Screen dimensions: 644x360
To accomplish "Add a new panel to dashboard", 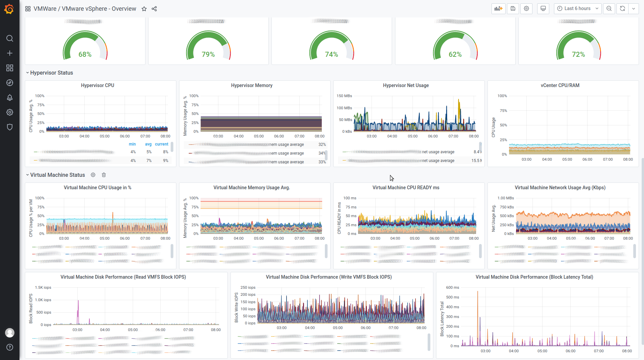I will [x=498, y=9].
